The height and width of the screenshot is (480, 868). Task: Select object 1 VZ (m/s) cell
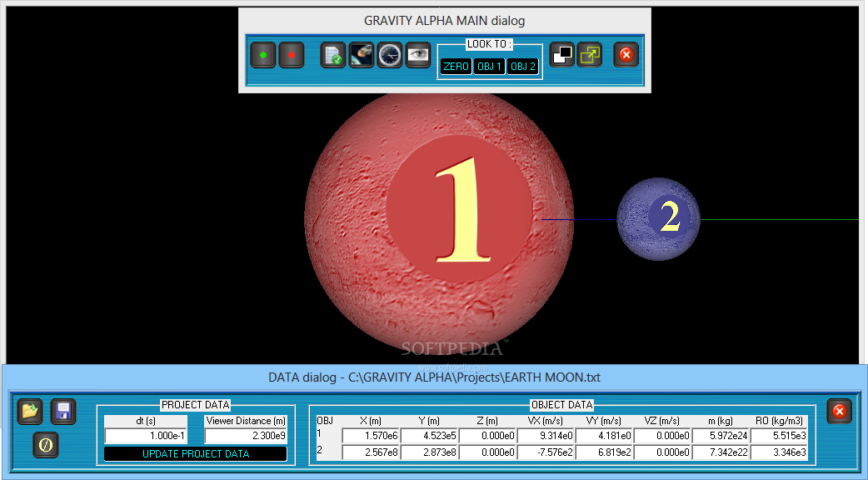(x=662, y=436)
